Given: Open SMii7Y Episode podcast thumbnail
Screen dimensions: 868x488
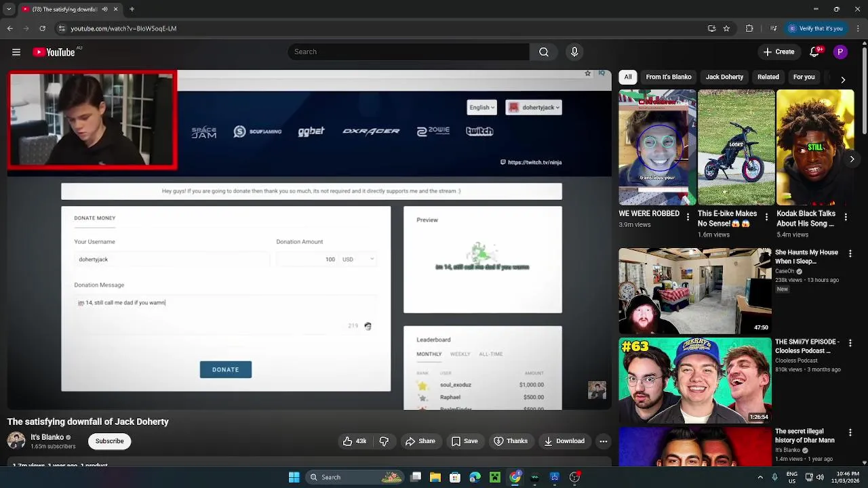Looking at the screenshot, I should coord(694,380).
